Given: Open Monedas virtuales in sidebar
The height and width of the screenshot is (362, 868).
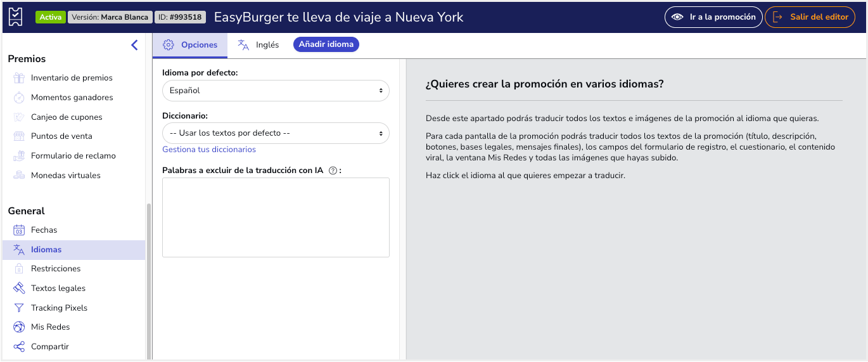Looking at the screenshot, I should pyautogui.click(x=73, y=176).
